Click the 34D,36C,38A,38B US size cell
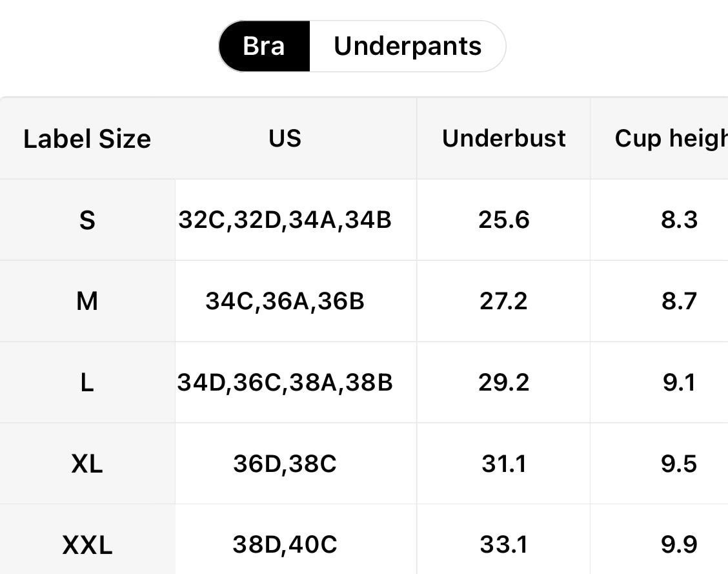The height and width of the screenshot is (574, 728). [285, 382]
